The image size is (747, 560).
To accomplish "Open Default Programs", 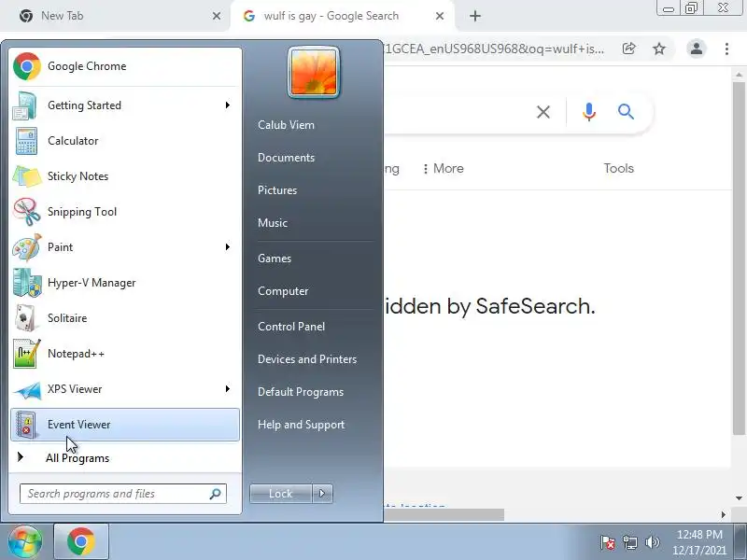I will pyautogui.click(x=301, y=392).
